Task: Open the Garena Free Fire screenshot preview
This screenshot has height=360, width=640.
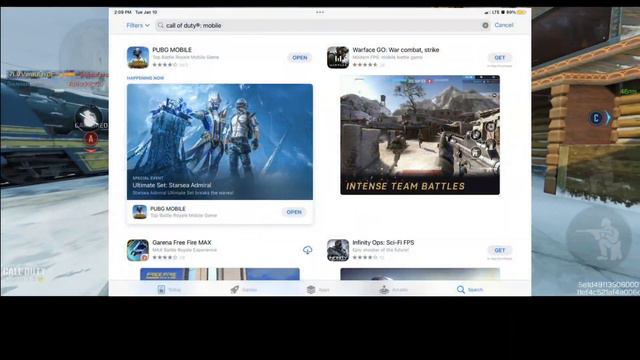Action: [x=220, y=274]
